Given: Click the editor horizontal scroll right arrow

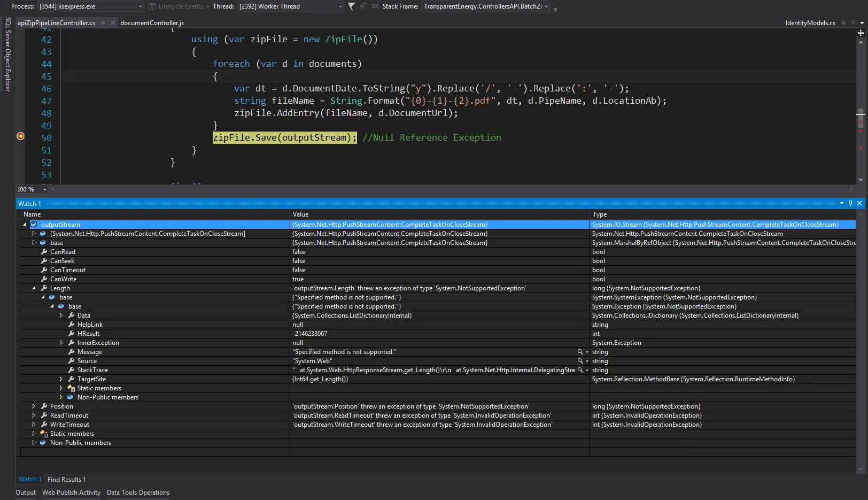Looking at the screenshot, I should pyautogui.click(x=851, y=189).
